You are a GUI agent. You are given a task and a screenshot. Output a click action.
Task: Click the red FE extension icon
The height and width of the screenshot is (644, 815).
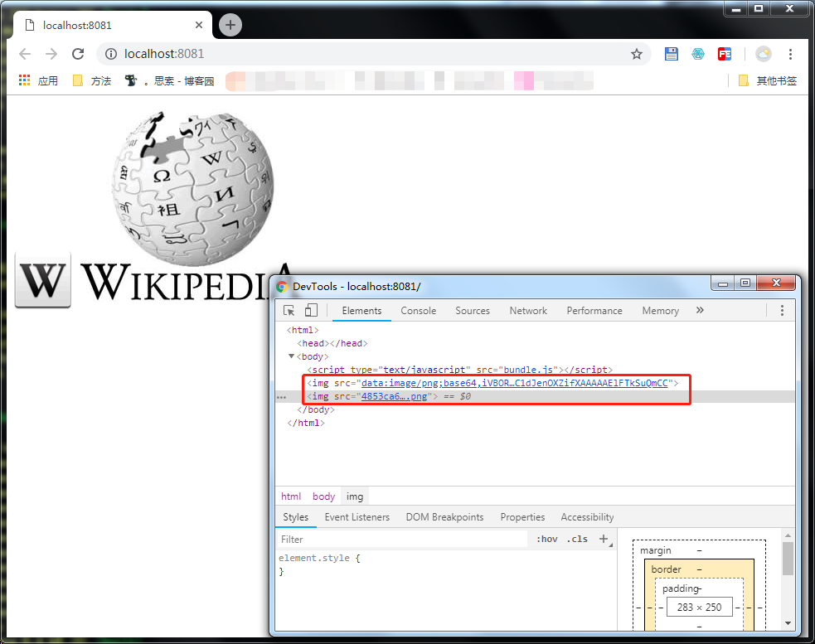click(x=724, y=54)
